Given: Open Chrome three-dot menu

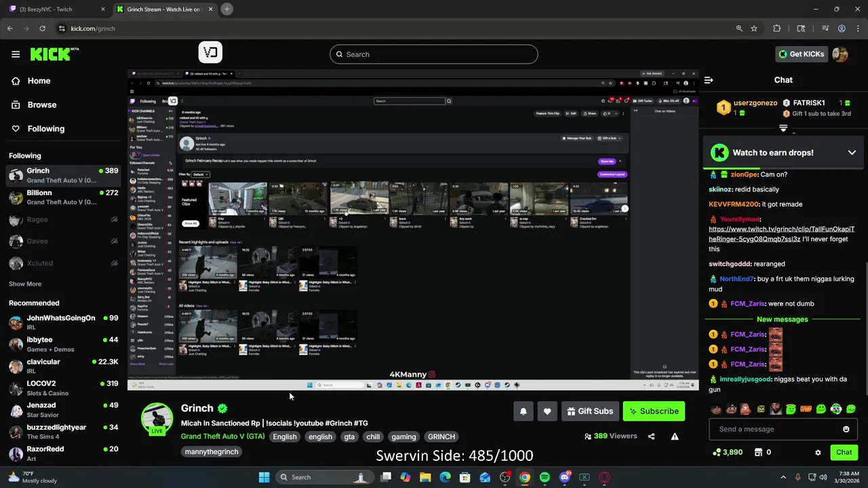Looking at the screenshot, I should click(x=858, y=28).
